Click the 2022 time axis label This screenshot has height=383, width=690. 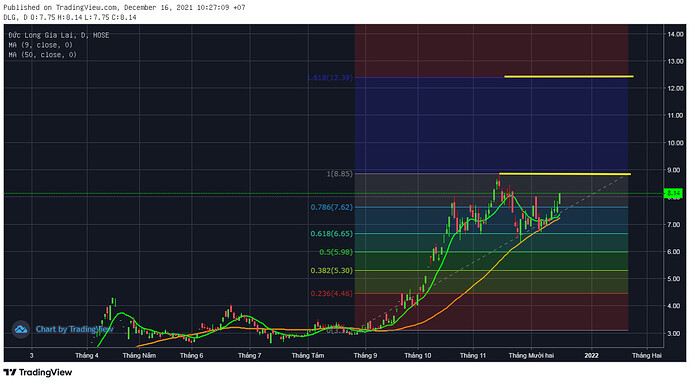591,355
